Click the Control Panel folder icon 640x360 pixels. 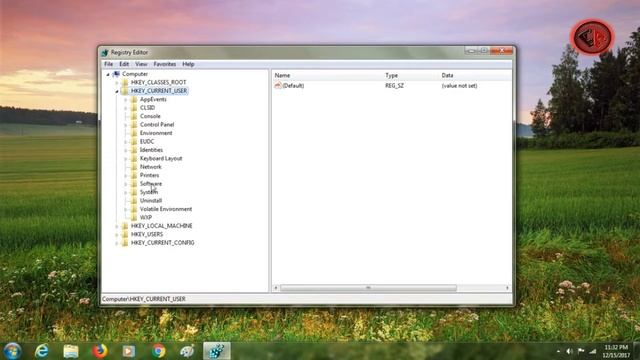click(134, 124)
